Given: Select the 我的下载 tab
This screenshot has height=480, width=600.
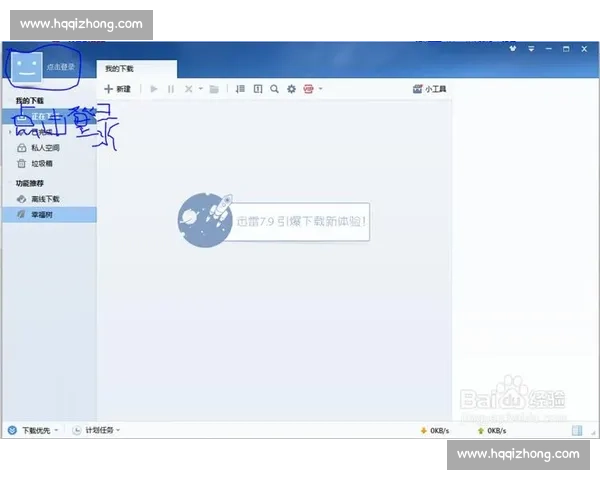Looking at the screenshot, I should tap(136, 69).
